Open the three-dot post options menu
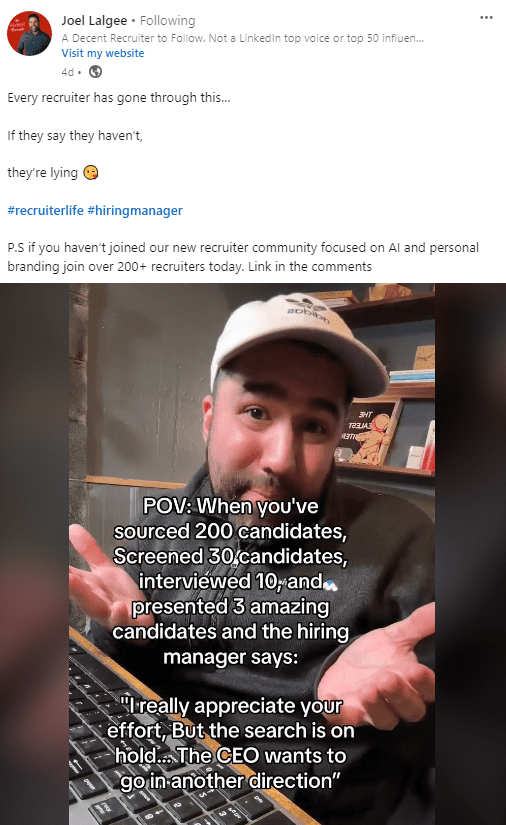Viewport: 506px width, 825px height. [486, 17]
